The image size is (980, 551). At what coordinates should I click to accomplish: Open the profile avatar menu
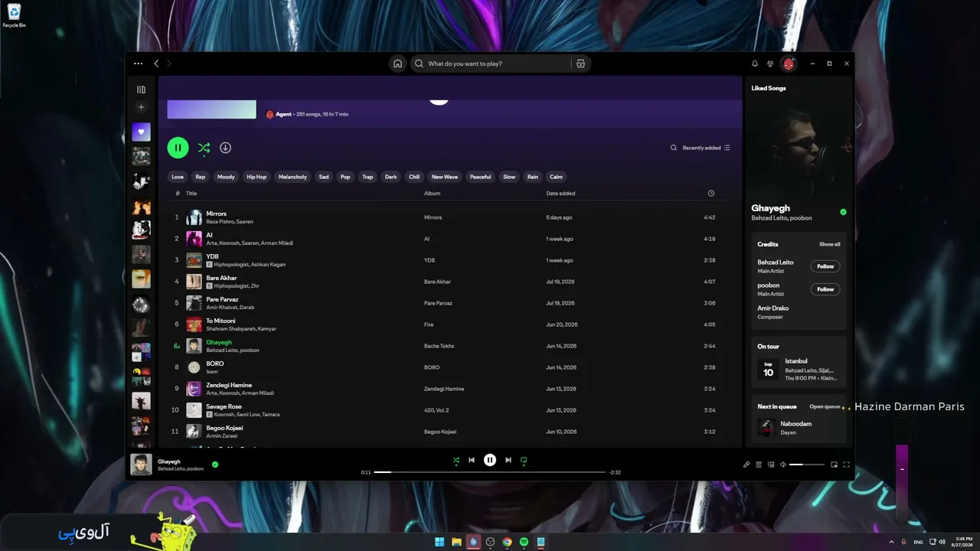click(789, 64)
